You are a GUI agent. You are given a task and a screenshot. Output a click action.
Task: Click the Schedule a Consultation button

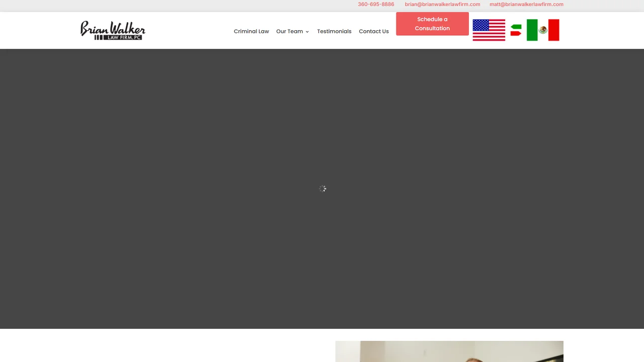tap(432, 24)
